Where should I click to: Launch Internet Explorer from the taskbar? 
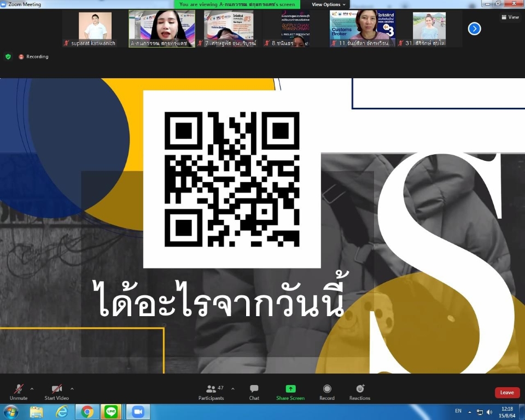(62, 412)
